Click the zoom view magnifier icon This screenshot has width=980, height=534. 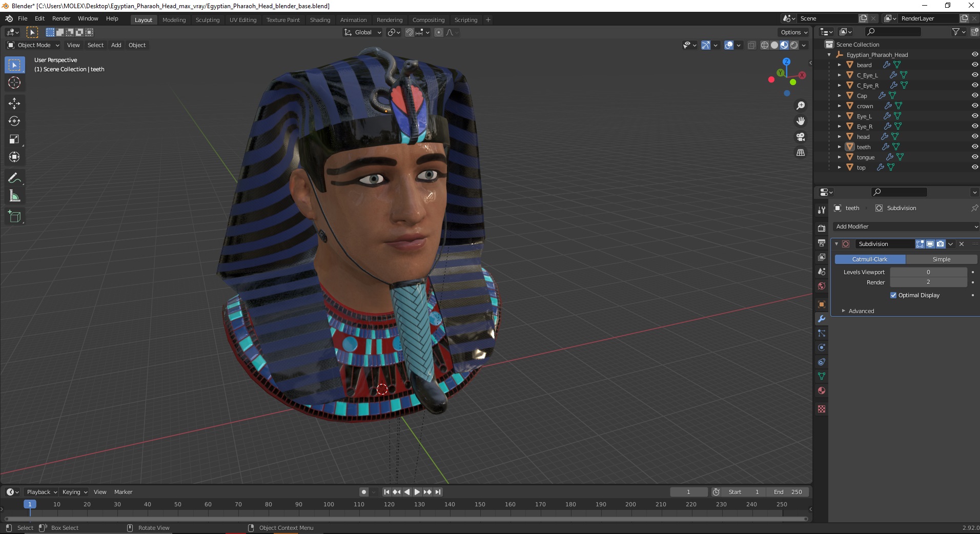[x=801, y=106]
